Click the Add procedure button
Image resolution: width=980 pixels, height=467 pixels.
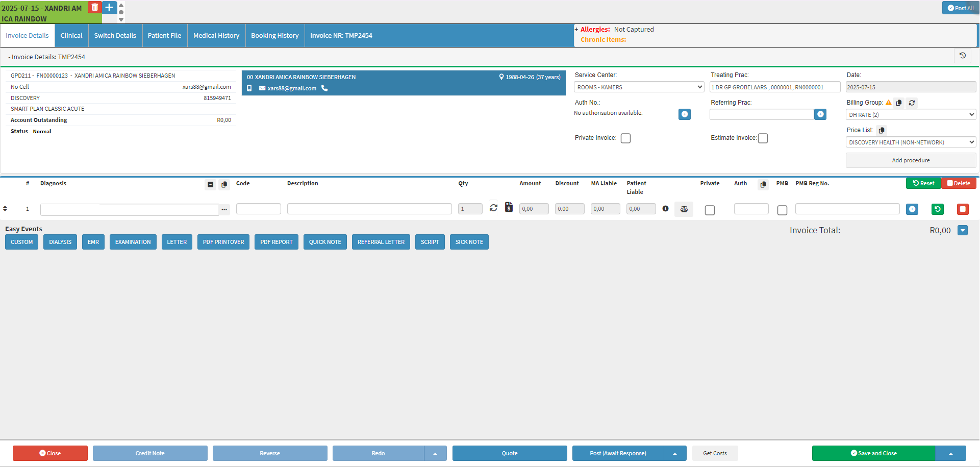911,160
